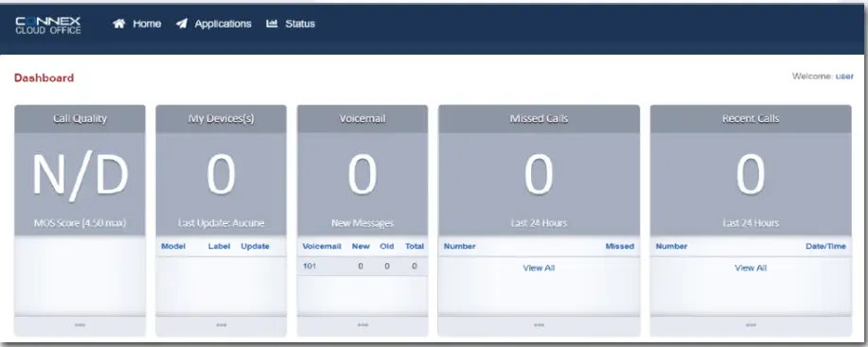This screenshot has height=347, width=868.
Task: Click the Missed column header
Action: pyautogui.click(x=619, y=247)
